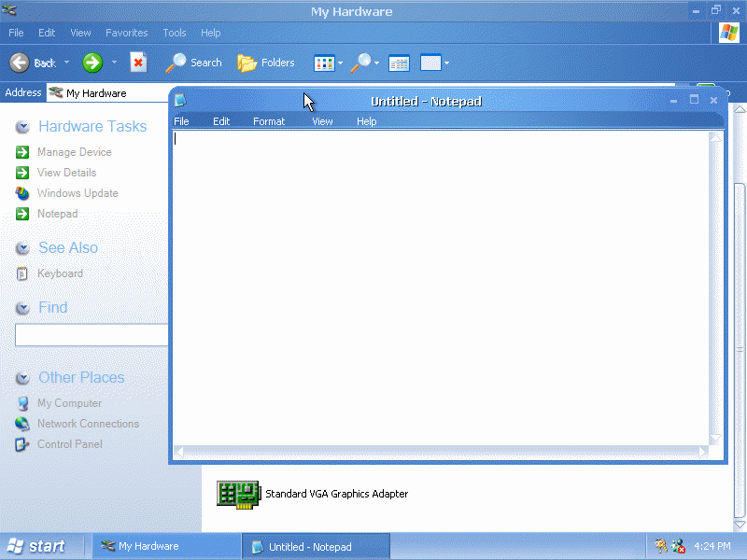
Task: Collapse the Other Places section
Action: [x=22, y=378]
